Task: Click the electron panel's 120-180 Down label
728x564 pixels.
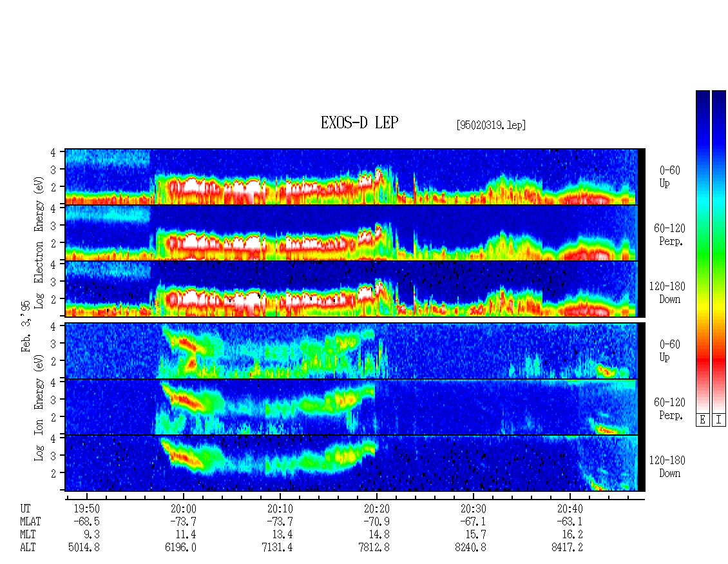Action: [x=667, y=293]
